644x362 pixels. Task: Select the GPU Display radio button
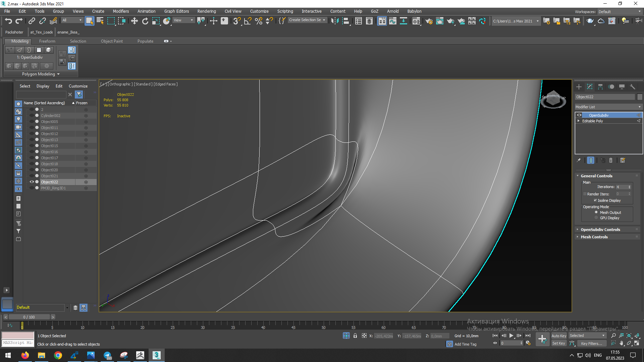596,218
